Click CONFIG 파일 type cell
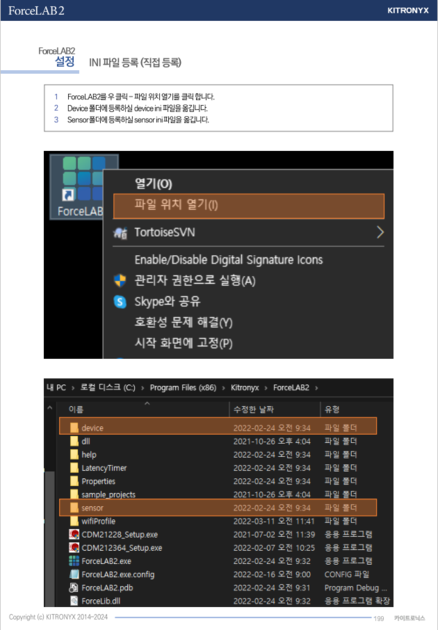This screenshot has width=438, height=630. pos(347,575)
